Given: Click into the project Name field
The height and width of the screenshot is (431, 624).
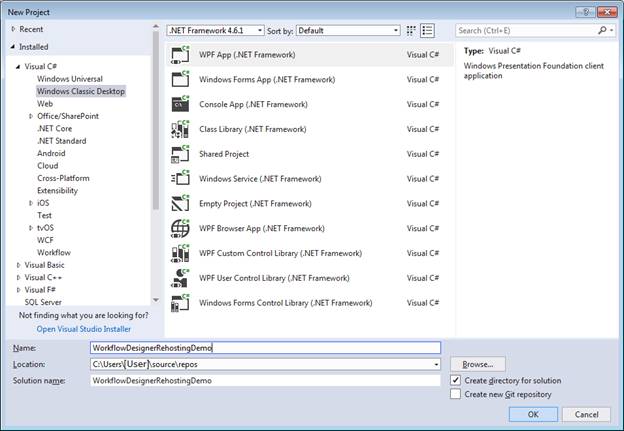Looking at the screenshot, I should (x=265, y=348).
